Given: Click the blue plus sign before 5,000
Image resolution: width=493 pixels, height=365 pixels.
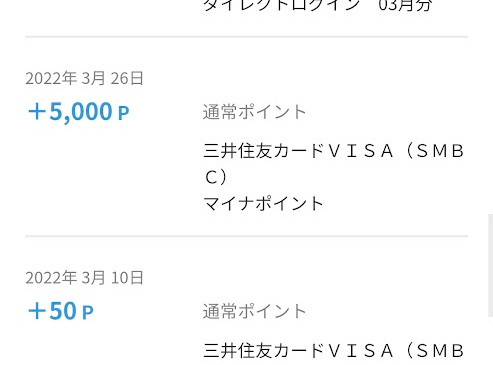Looking at the screenshot, I should coord(37,112).
